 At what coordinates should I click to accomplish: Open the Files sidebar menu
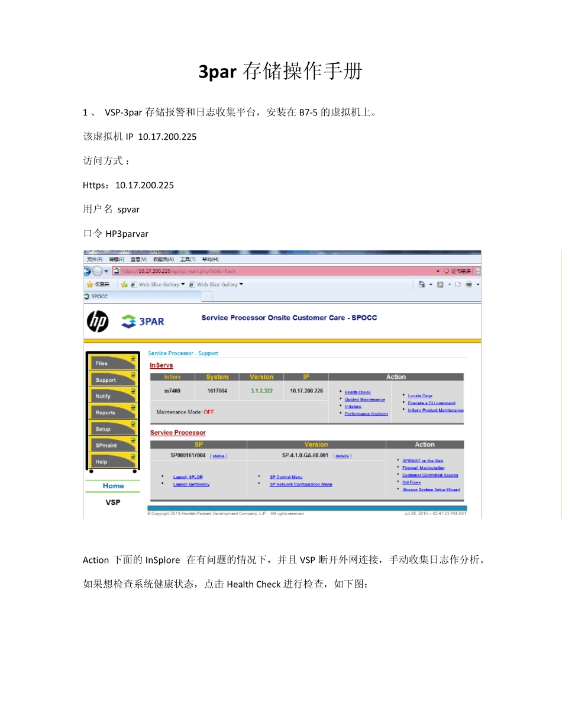pyautogui.click(x=112, y=363)
